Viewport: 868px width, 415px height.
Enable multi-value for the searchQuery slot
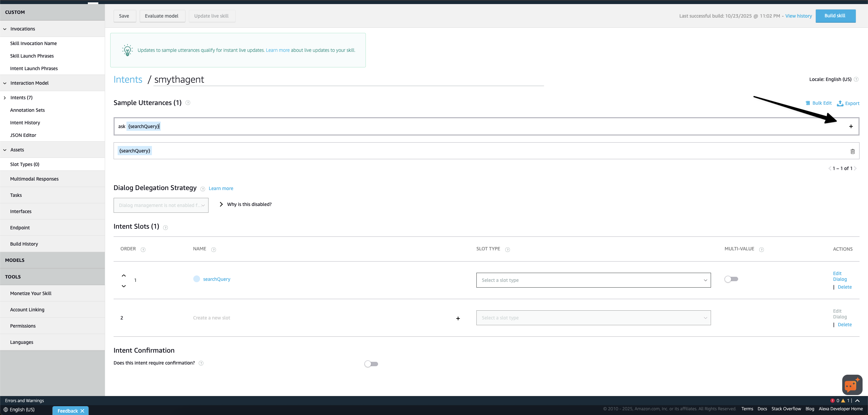tap(731, 279)
